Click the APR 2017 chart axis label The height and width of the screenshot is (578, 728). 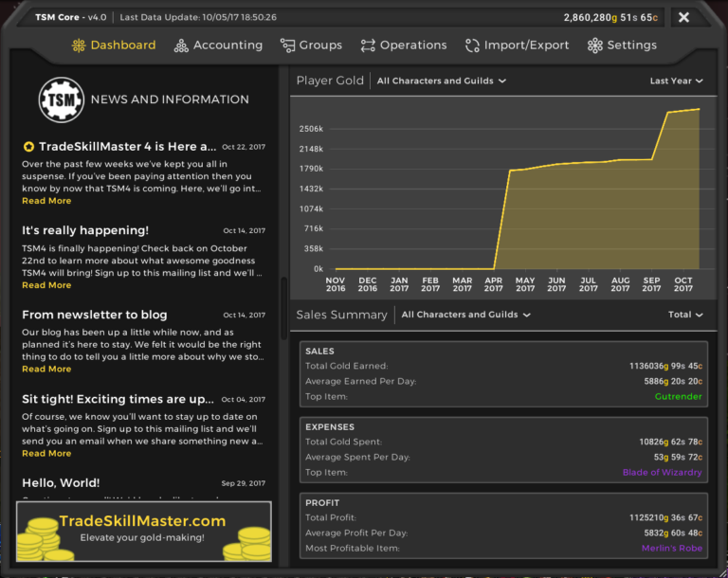click(x=493, y=284)
